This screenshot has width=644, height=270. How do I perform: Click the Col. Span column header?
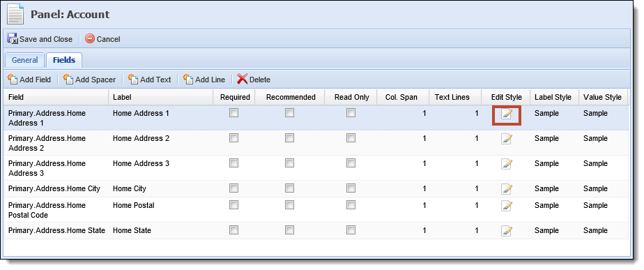click(404, 97)
